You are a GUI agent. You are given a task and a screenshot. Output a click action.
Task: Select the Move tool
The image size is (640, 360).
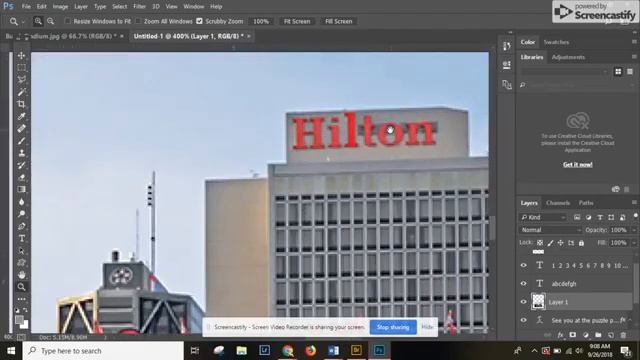pyautogui.click(x=22, y=55)
